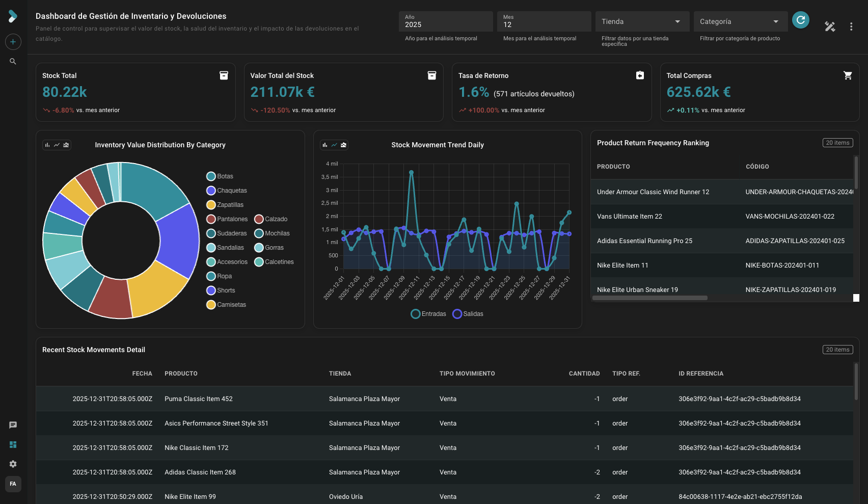Open the three-dot overflow menu
The height and width of the screenshot is (504, 868).
click(x=851, y=26)
